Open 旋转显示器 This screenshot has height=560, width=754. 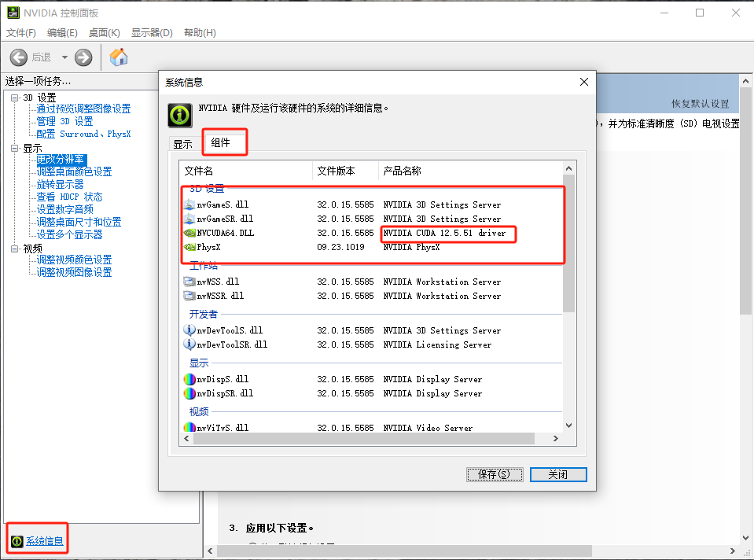coord(60,184)
